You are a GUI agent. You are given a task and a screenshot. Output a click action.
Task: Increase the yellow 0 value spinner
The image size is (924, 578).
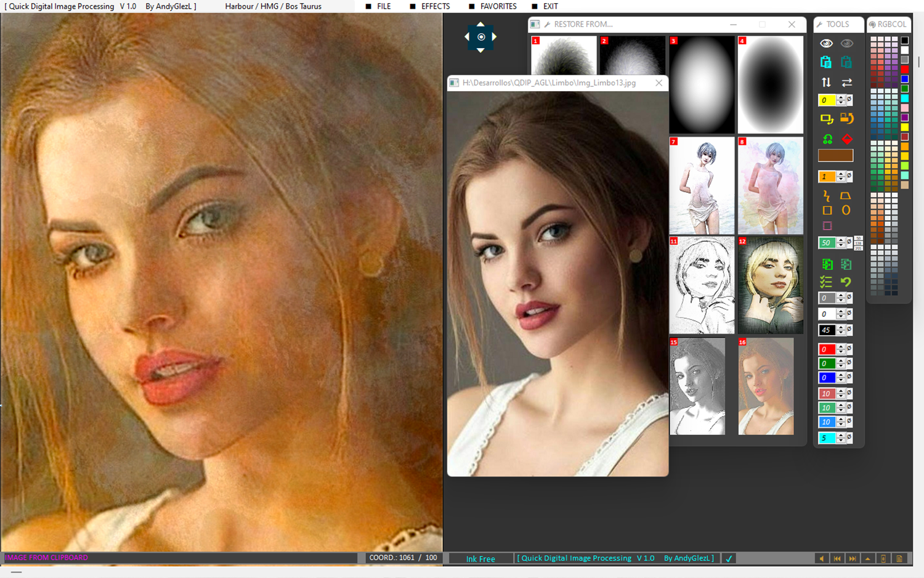[841, 97]
